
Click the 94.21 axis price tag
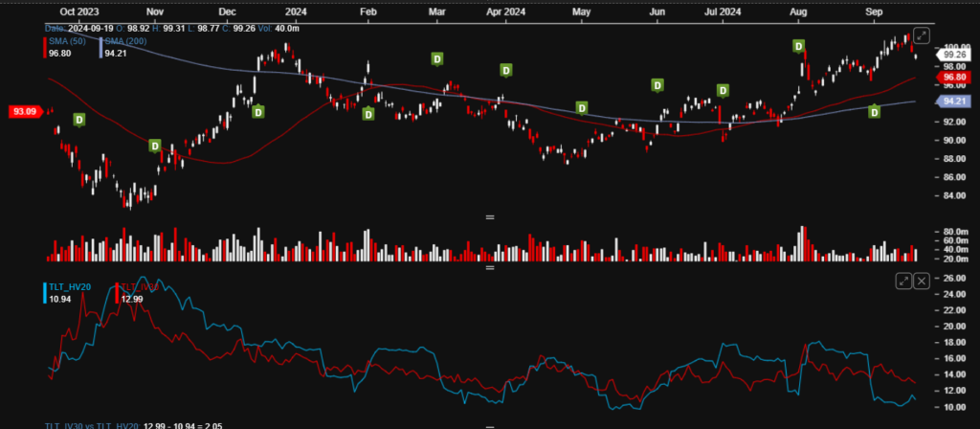coord(952,102)
